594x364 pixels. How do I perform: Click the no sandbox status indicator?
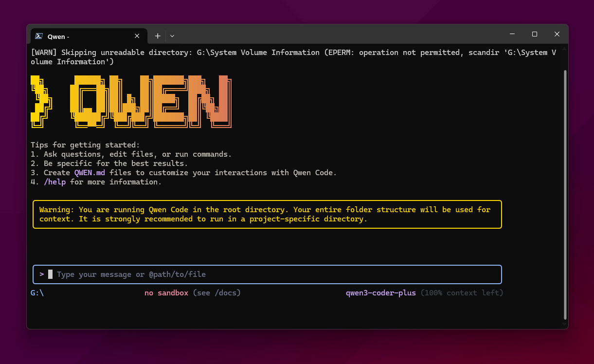[166, 292]
